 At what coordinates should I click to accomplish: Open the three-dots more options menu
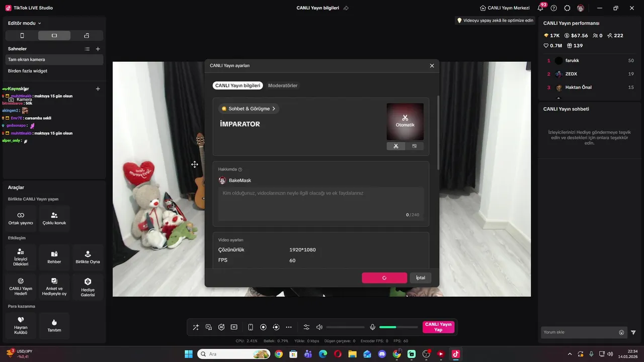click(289, 327)
